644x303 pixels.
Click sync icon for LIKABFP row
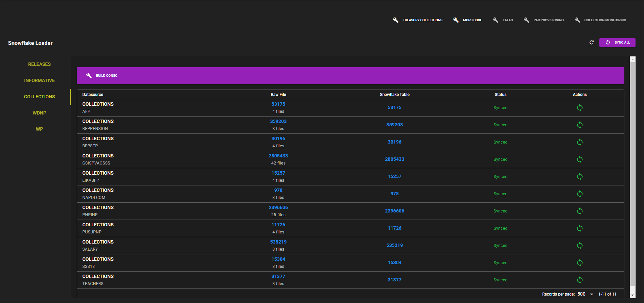coord(580,177)
